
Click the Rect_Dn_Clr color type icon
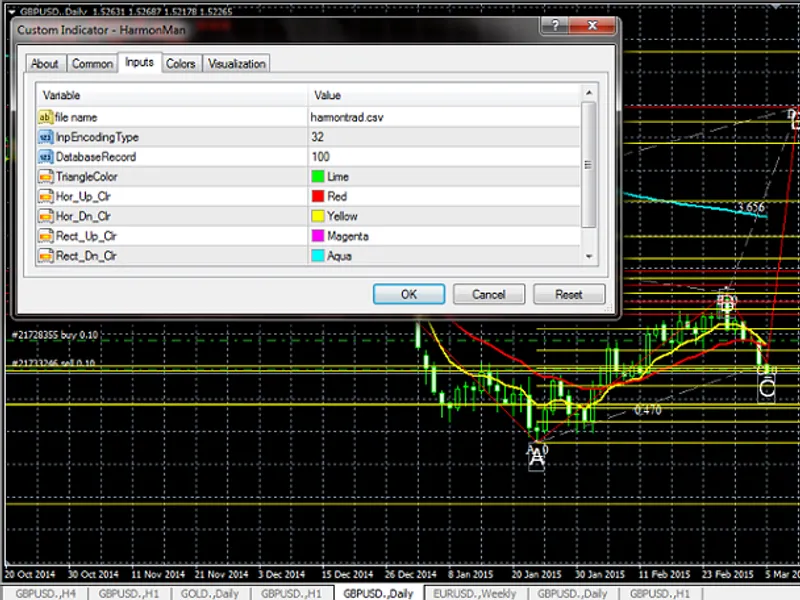click(45, 256)
